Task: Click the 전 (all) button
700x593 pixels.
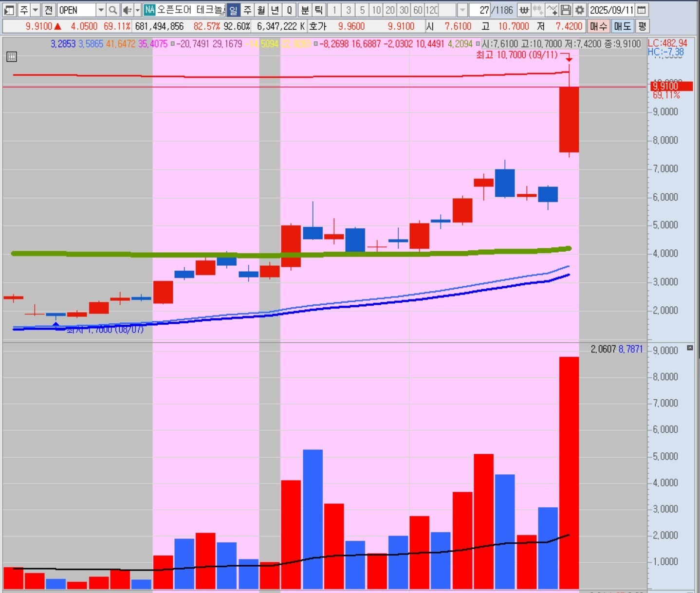Action: click(x=48, y=10)
